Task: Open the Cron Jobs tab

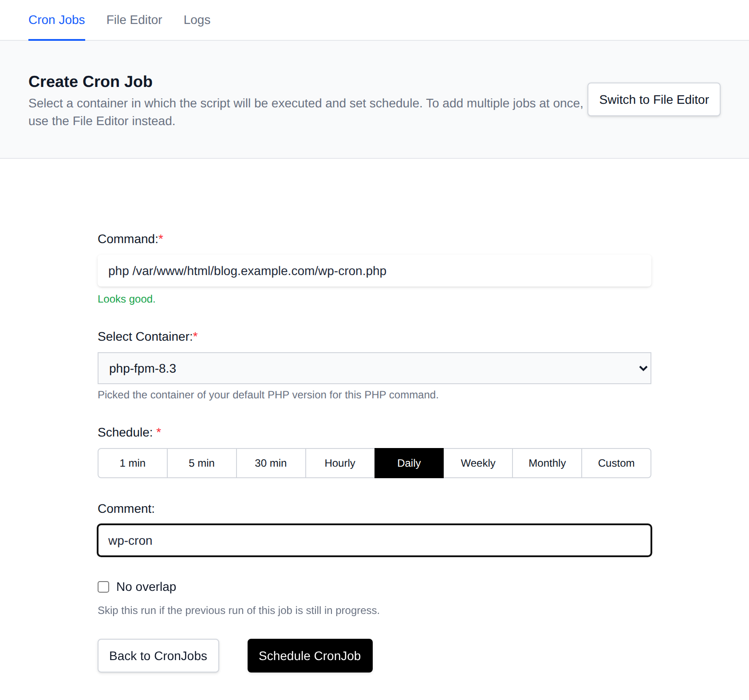Action: pyautogui.click(x=57, y=20)
